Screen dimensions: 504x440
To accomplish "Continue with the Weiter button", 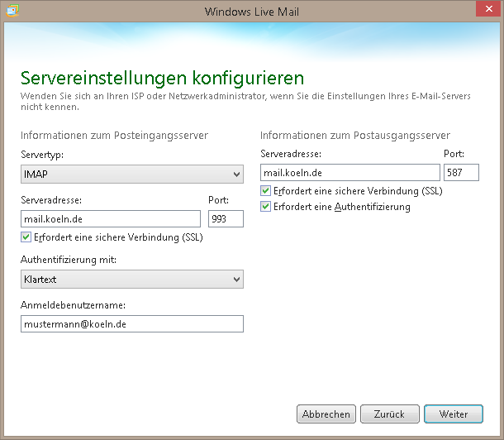I will [x=454, y=414].
